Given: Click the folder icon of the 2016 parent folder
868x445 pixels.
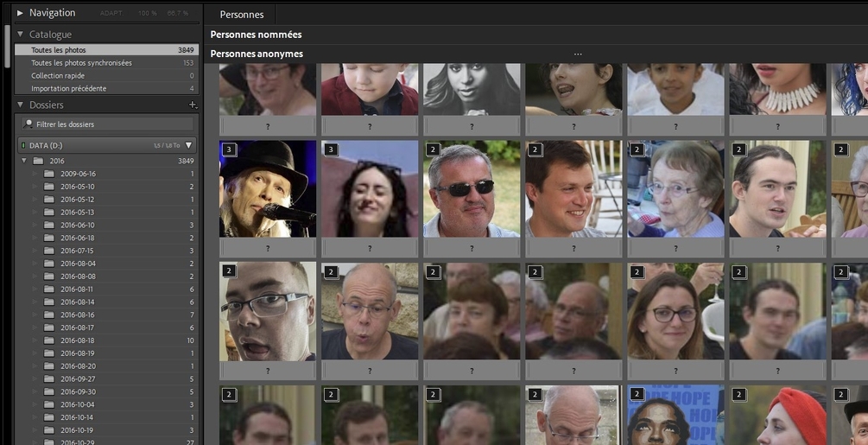Looking at the screenshot, I should pyautogui.click(x=38, y=161).
